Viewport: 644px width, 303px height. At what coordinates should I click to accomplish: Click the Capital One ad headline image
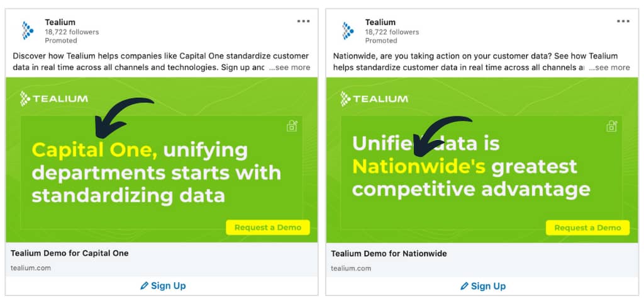pyautogui.click(x=162, y=160)
